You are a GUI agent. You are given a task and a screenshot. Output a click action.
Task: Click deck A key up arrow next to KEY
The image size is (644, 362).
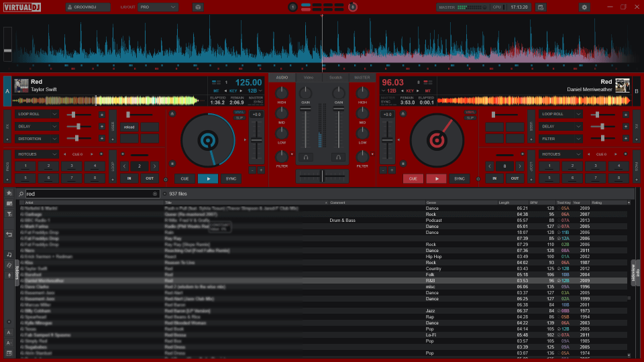[241, 90]
